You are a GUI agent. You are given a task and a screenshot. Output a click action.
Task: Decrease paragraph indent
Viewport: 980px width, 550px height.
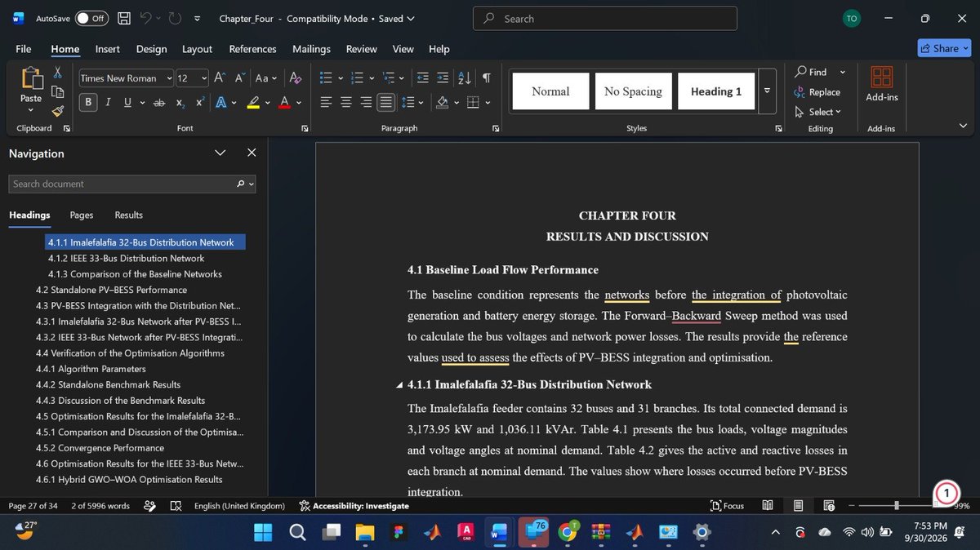[x=422, y=78]
